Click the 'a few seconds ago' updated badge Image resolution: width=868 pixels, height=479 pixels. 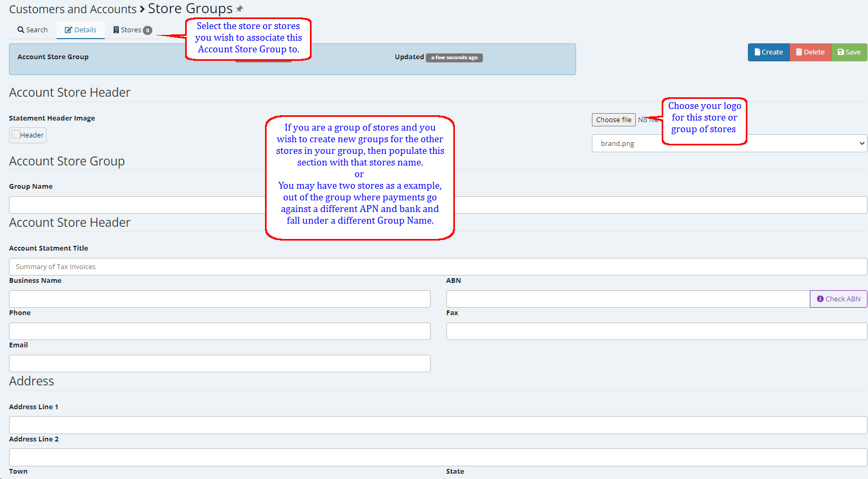[454, 58]
